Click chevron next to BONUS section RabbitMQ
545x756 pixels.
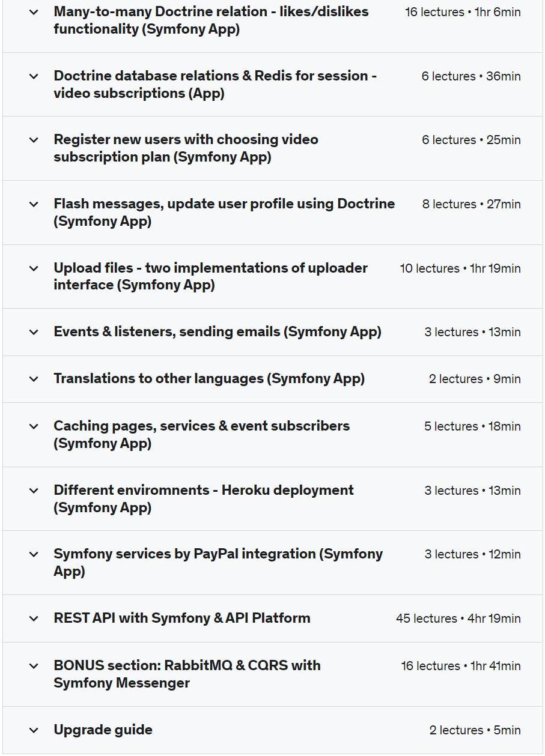tap(34, 666)
